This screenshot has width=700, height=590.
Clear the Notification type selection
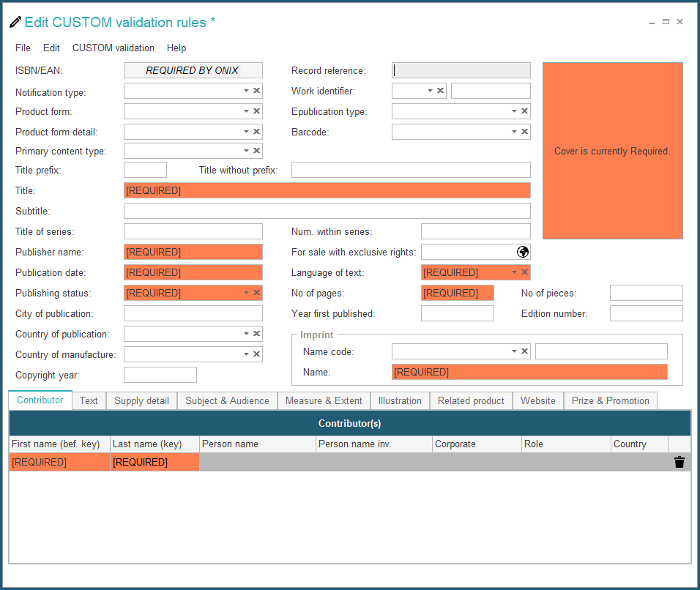257,91
